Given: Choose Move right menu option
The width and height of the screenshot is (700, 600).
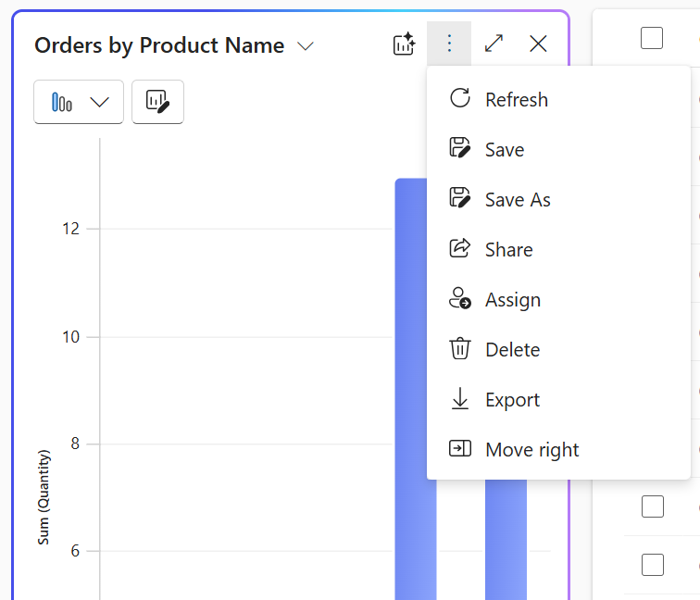Looking at the screenshot, I should click(x=531, y=450).
